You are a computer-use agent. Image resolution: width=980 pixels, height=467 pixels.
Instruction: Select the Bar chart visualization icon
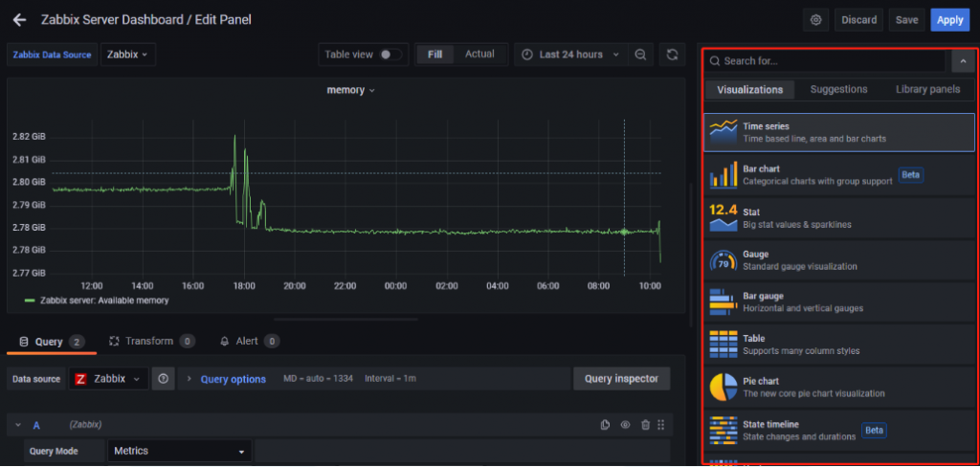(724, 174)
